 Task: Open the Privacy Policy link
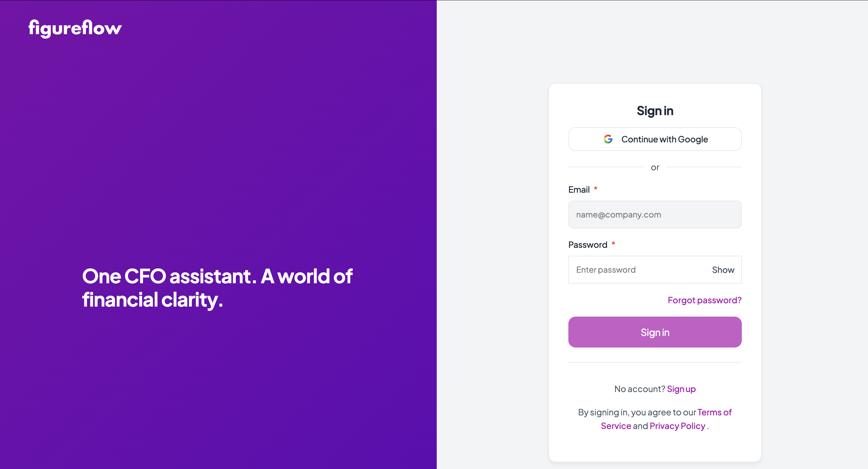677,426
